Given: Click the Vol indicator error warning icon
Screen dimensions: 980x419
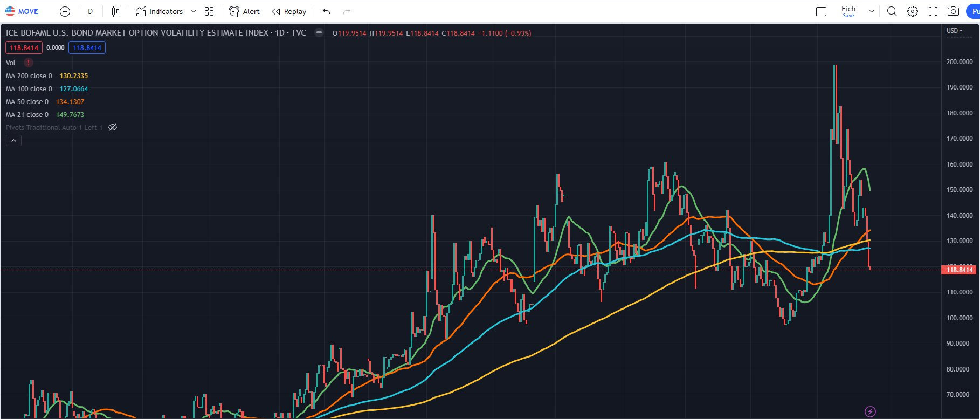Looking at the screenshot, I should [29, 63].
